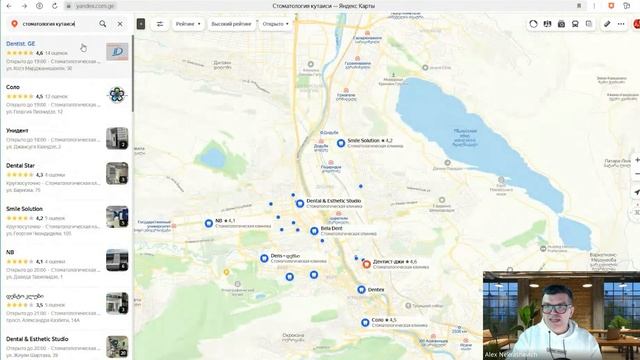Go forward using browser forward arrow
Viewport: 640px width, 360px height.
[x=24, y=6]
